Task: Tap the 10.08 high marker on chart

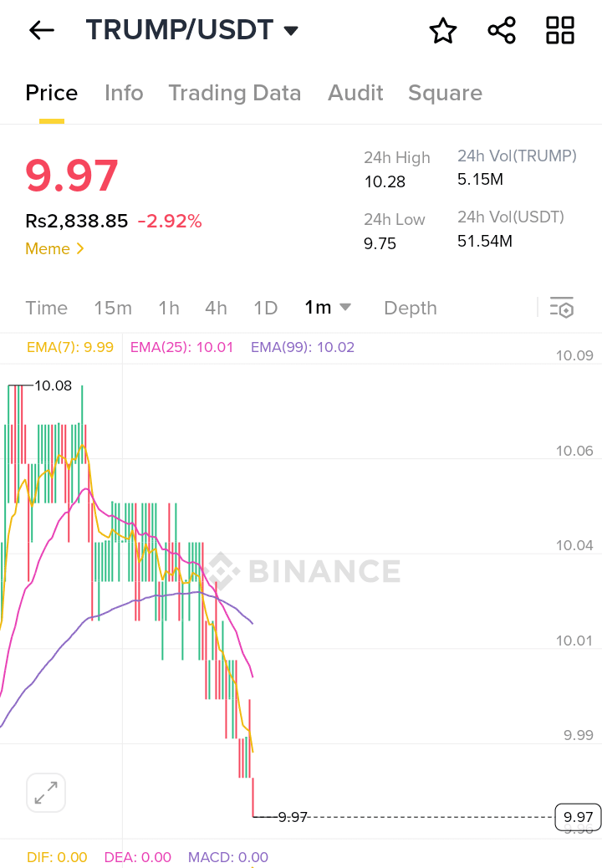Action: 54,385
